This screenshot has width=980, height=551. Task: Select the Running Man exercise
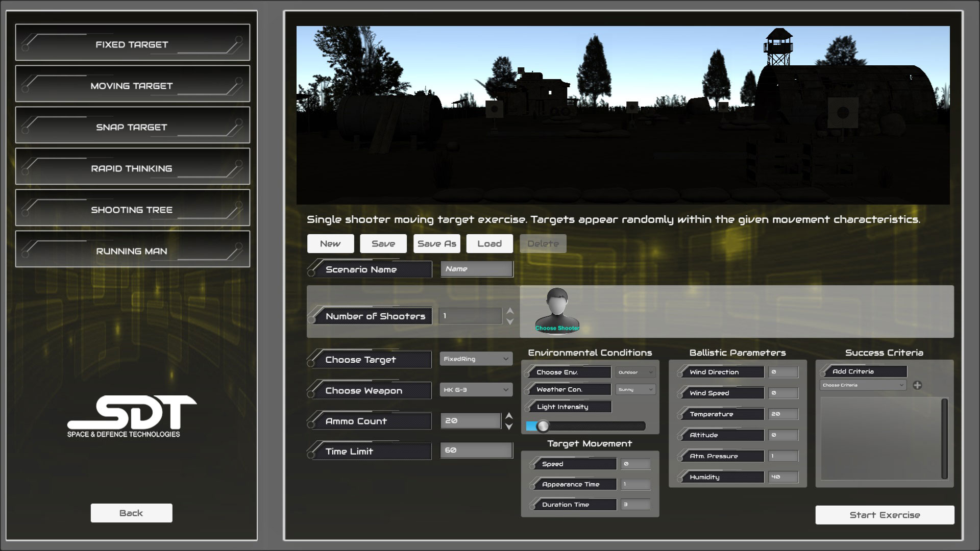tap(132, 250)
